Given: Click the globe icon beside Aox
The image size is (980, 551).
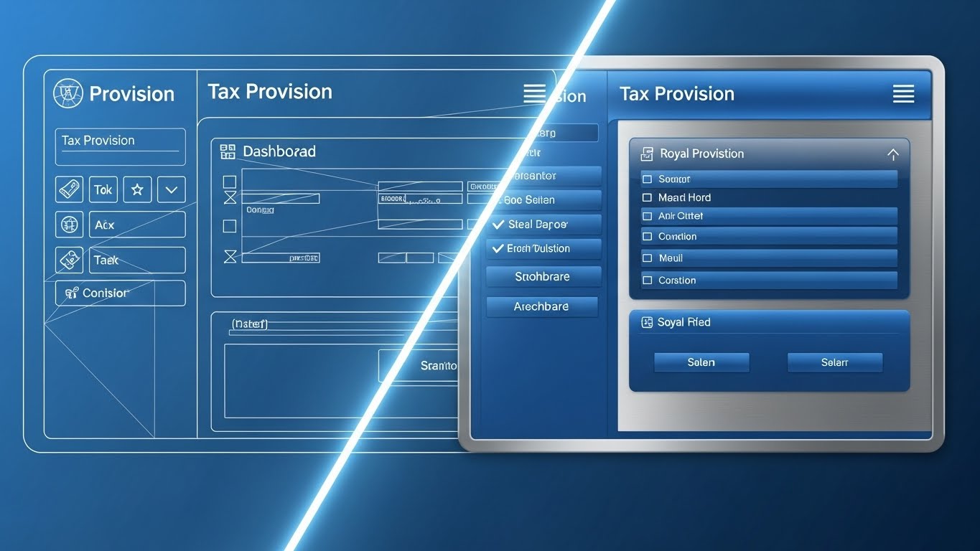Looking at the screenshot, I should [70, 225].
